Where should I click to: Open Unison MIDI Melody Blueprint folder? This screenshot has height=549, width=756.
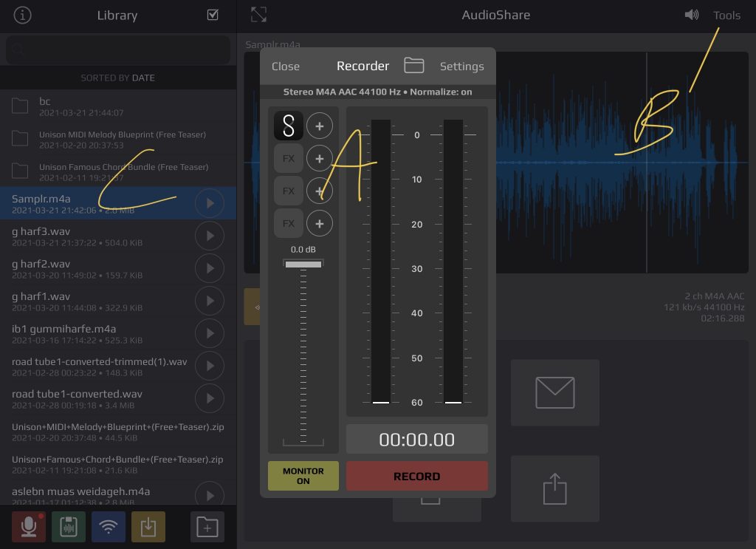click(118, 139)
